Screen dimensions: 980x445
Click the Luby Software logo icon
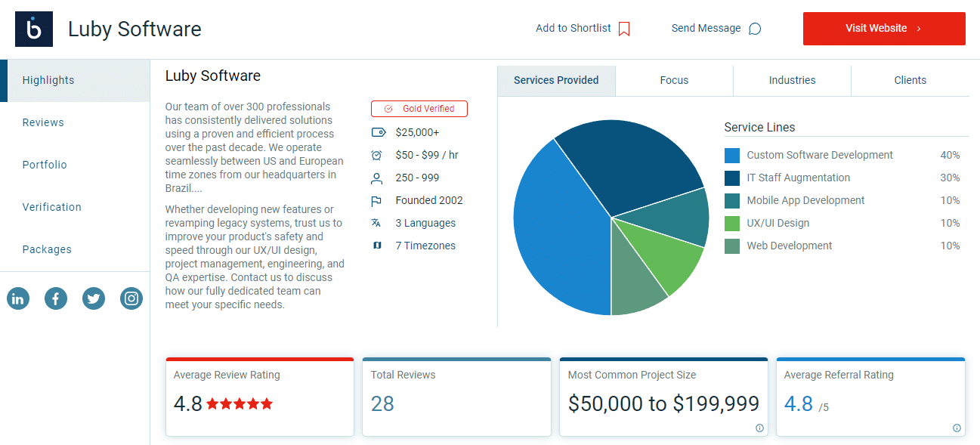point(34,29)
